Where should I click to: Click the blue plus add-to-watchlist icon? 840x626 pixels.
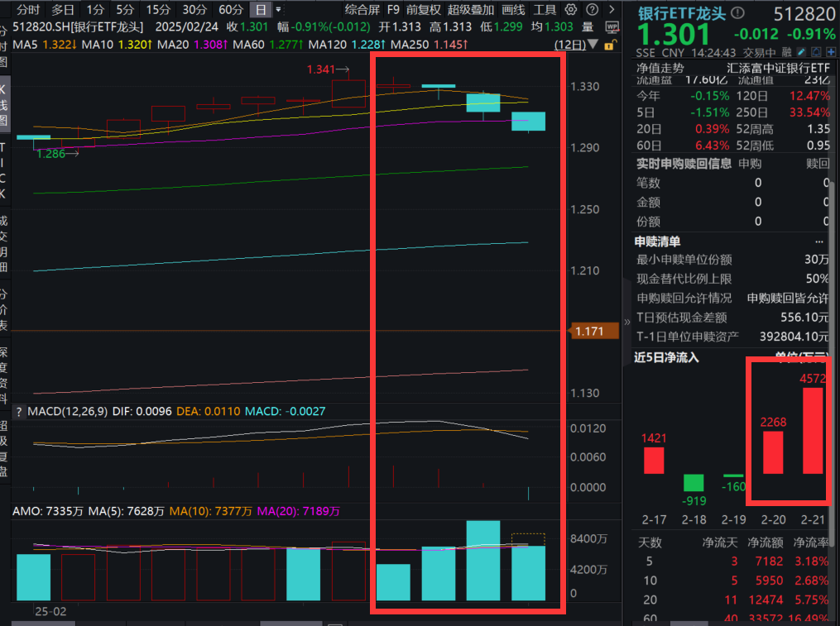pyautogui.click(x=830, y=52)
